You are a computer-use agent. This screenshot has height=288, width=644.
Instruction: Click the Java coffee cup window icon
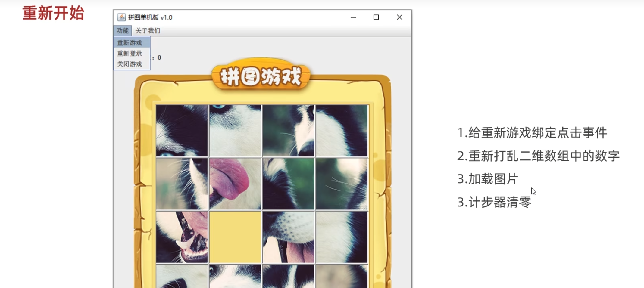[x=121, y=17]
